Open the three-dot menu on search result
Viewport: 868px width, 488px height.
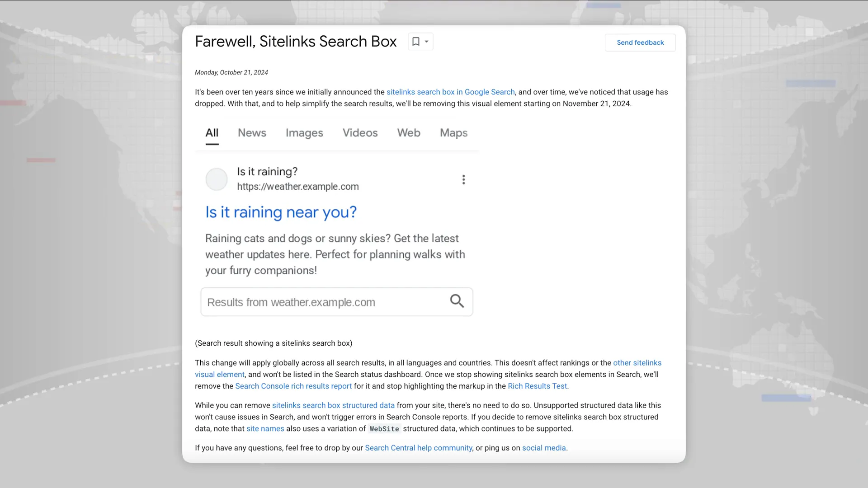coord(463,179)
